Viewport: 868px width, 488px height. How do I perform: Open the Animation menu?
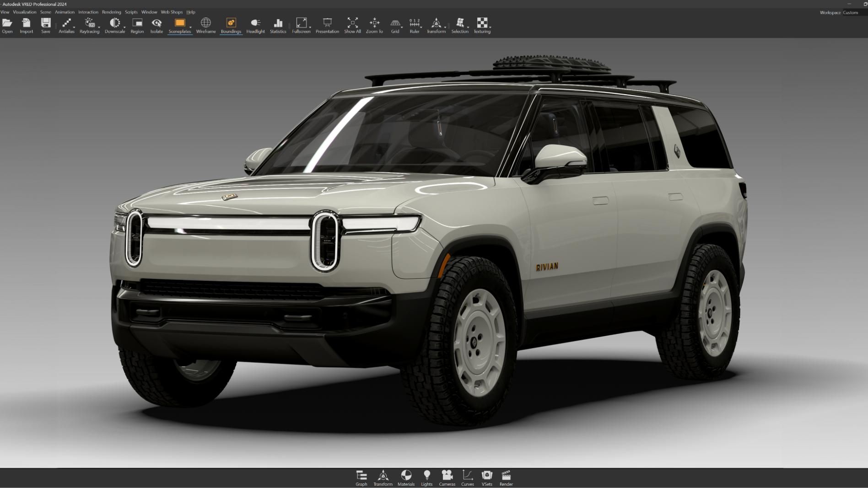[65, 12]
